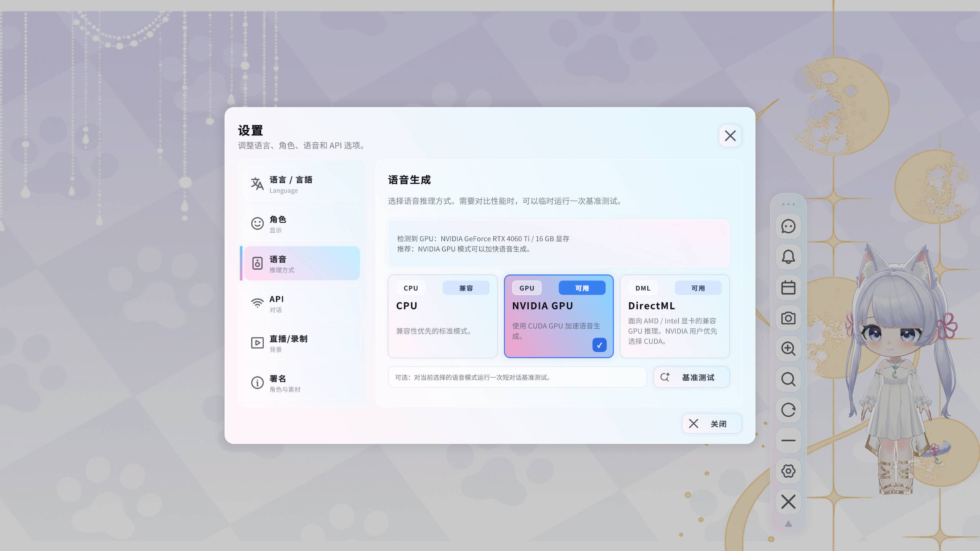Click the speaker icon beside 语音
The width and height of the screenshot is (980, 551).
[257, 264]
